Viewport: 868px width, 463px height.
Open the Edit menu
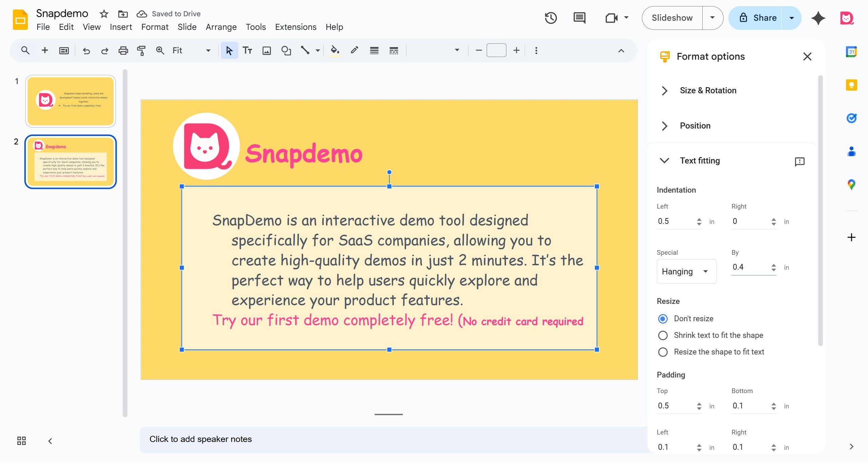click(x=66, y=27)
